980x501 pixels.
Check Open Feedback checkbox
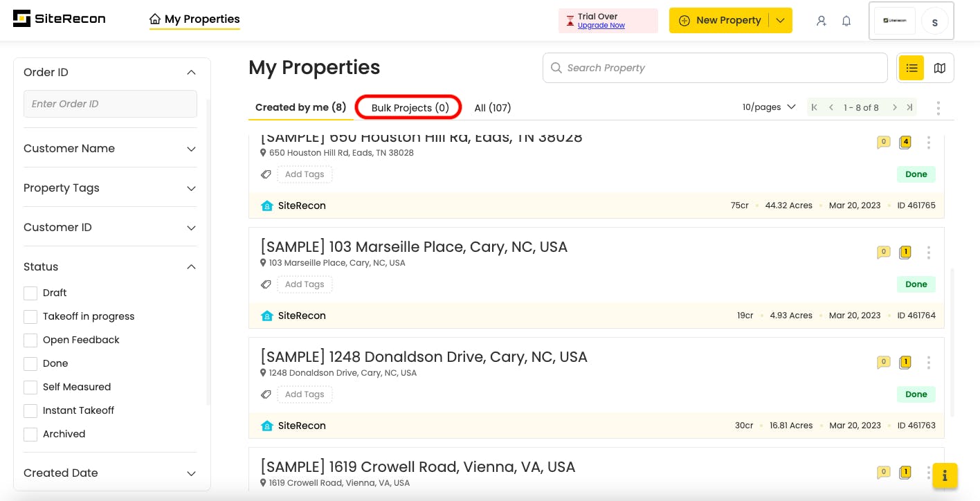pos(30,340)
